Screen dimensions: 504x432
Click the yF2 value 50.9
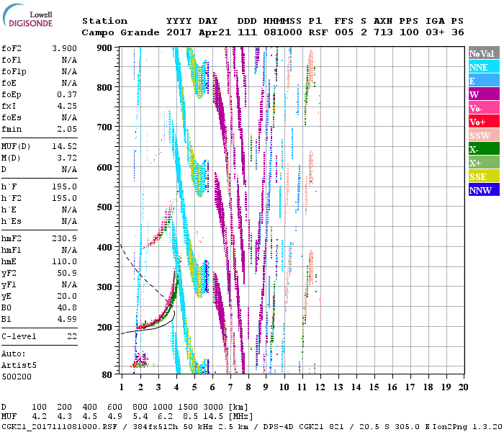point(67,273)
